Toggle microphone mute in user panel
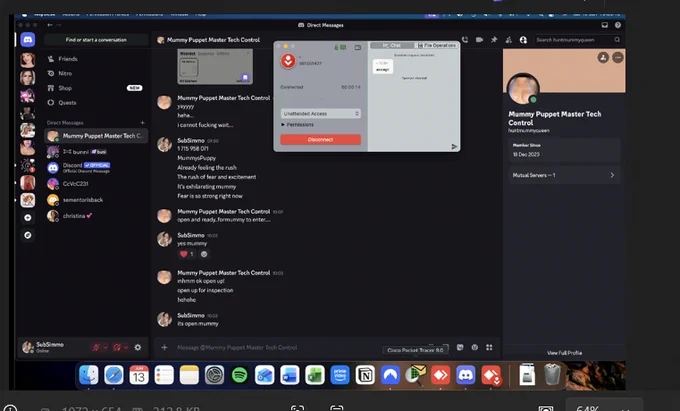The height and width of the screenshot is (411, 680). [96, 347]
